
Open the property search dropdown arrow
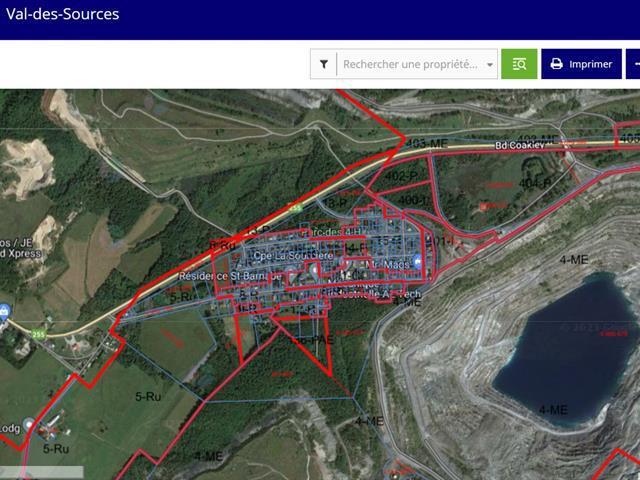pos(490,65)
